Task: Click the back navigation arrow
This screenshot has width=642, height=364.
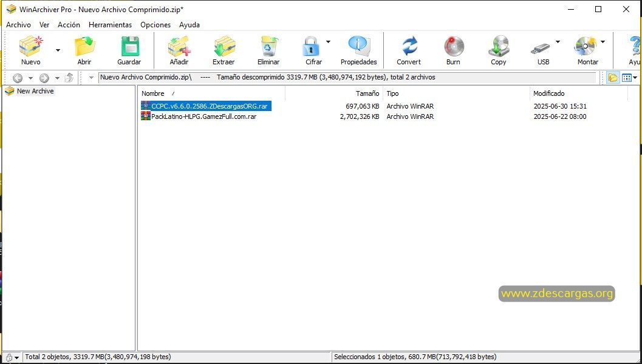Action: point(17,78)
